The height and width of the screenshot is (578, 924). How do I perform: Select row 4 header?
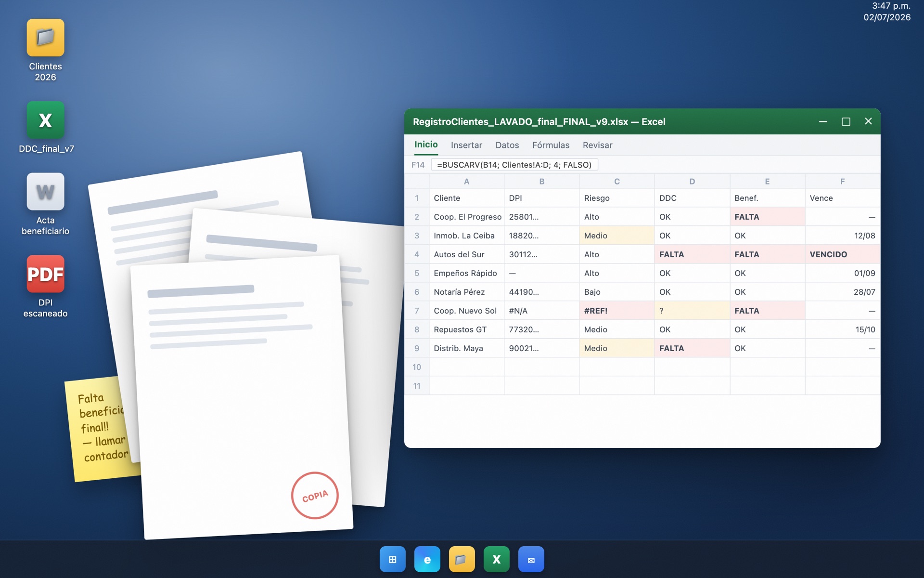click(x=417, y=254)
